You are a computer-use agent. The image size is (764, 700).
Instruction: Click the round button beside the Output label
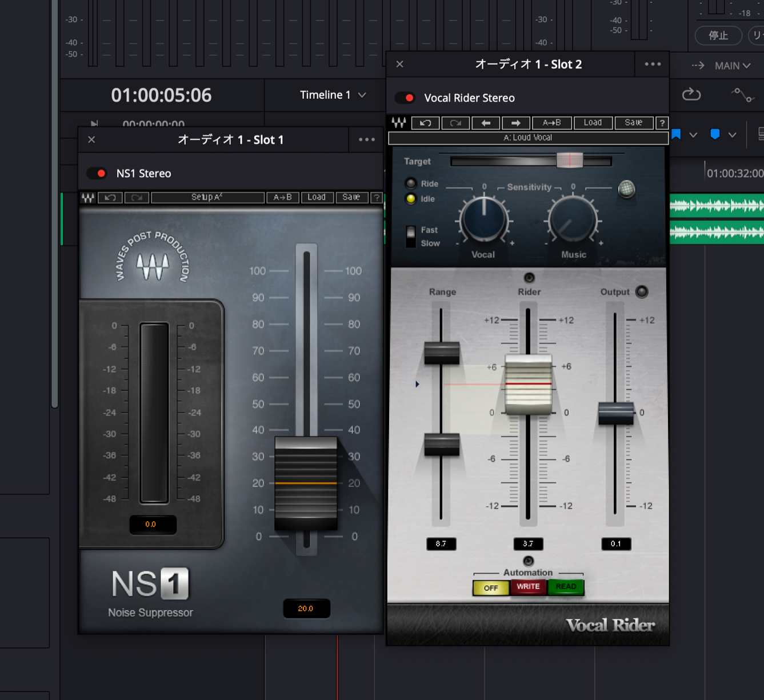coord(642,291)
